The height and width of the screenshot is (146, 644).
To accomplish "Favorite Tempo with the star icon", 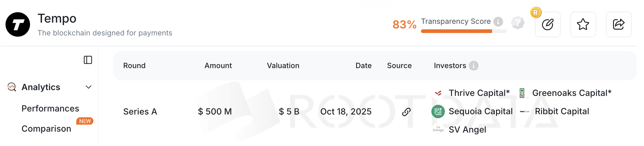I will 583,24.
